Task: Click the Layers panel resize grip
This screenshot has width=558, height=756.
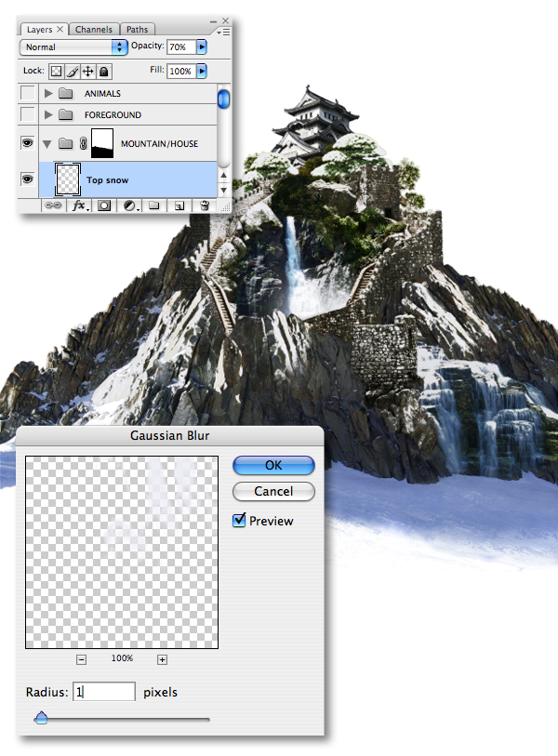Action: pos(225,206)
